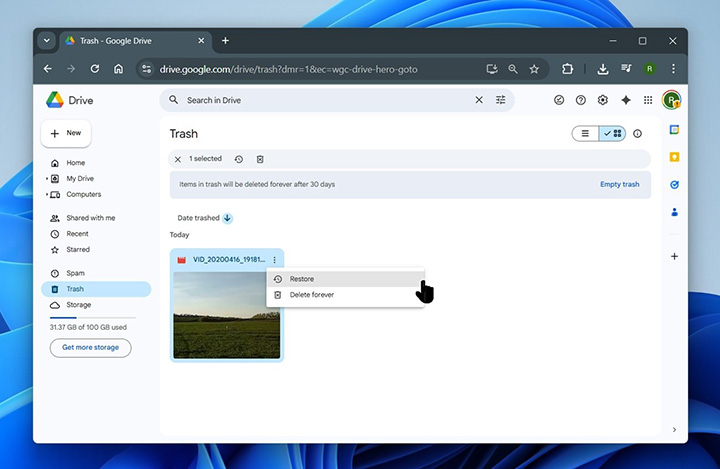Viewport: 720px width, 469px height.
Task: Open Google Tasks side panel icon
Action: [674, 185]
